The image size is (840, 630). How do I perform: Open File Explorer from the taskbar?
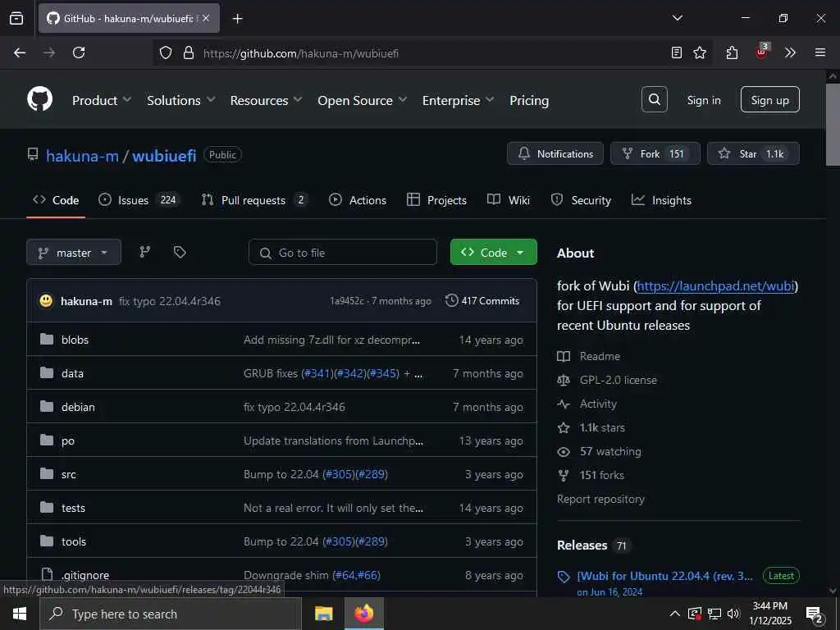[x=323, y=614]
